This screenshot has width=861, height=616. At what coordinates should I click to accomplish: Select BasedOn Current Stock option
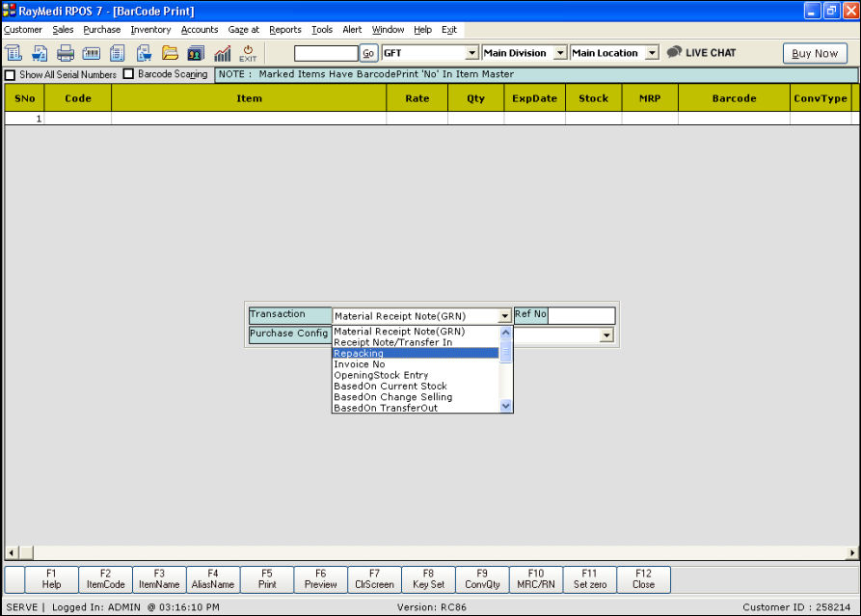click(416, 386)
